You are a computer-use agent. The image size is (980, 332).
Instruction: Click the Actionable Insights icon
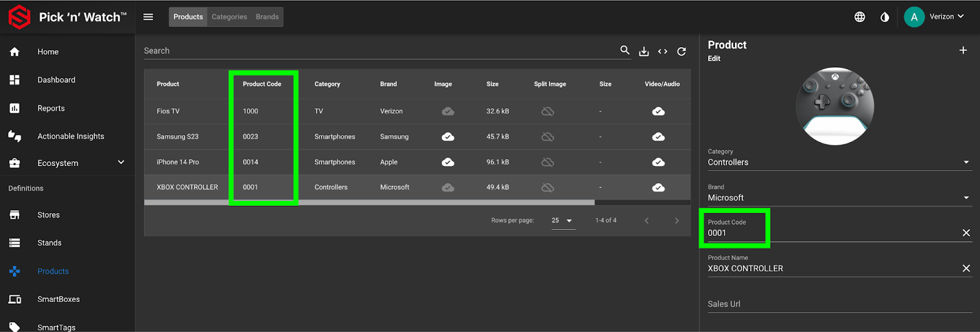pyautogui.click(x=15, y=136)
